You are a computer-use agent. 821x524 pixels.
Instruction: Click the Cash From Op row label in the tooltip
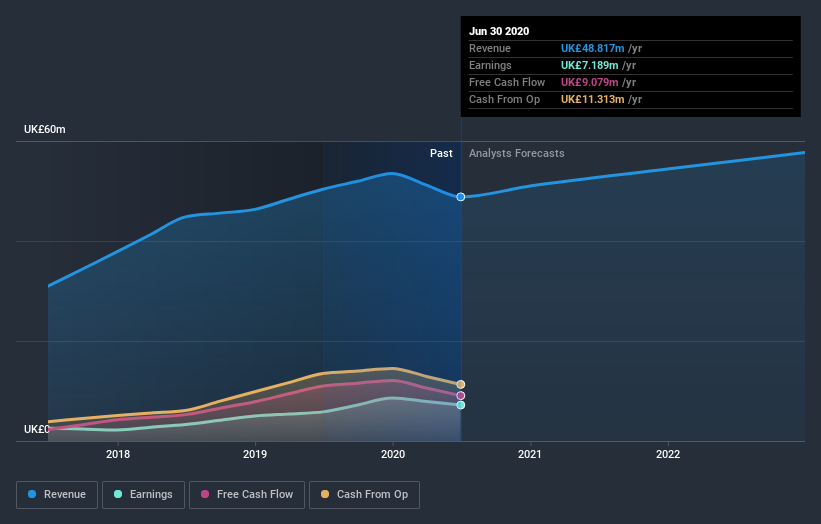504,99
